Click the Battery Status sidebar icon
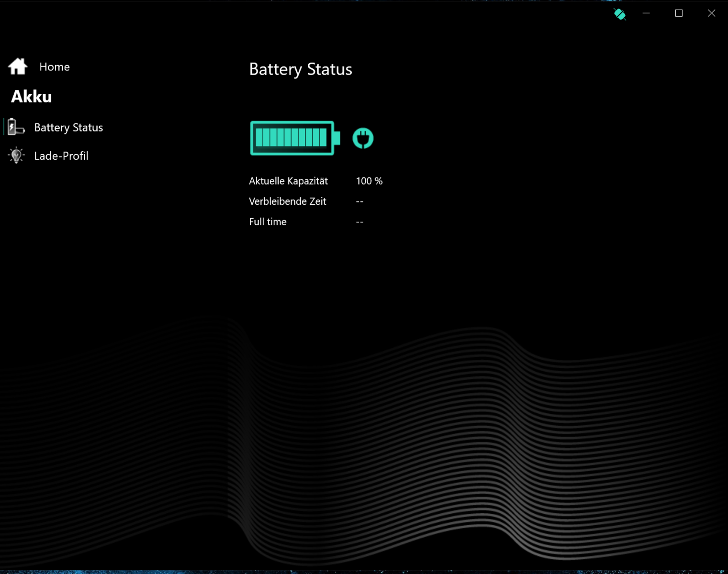This screenshot has width=728, height=574. click(16, 127)
